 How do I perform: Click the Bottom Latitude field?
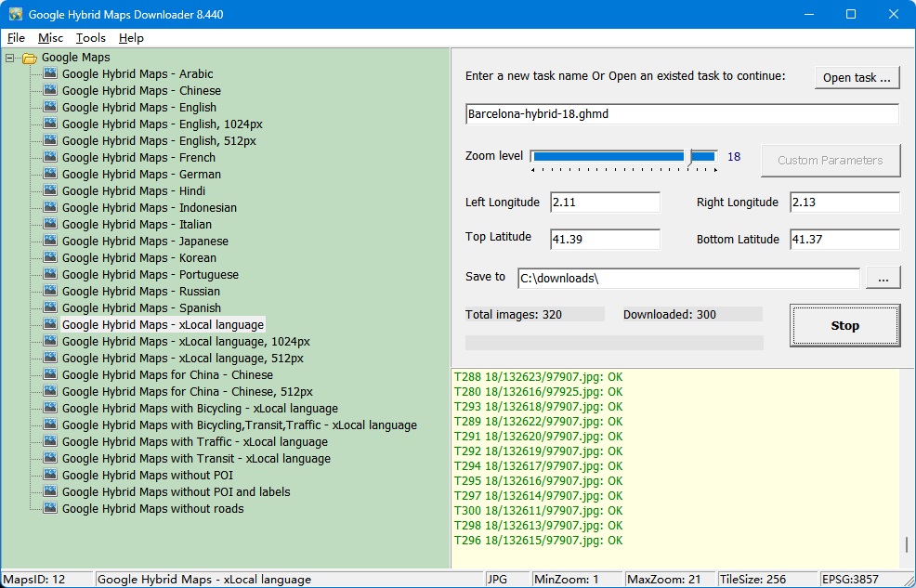click(844, 239)
